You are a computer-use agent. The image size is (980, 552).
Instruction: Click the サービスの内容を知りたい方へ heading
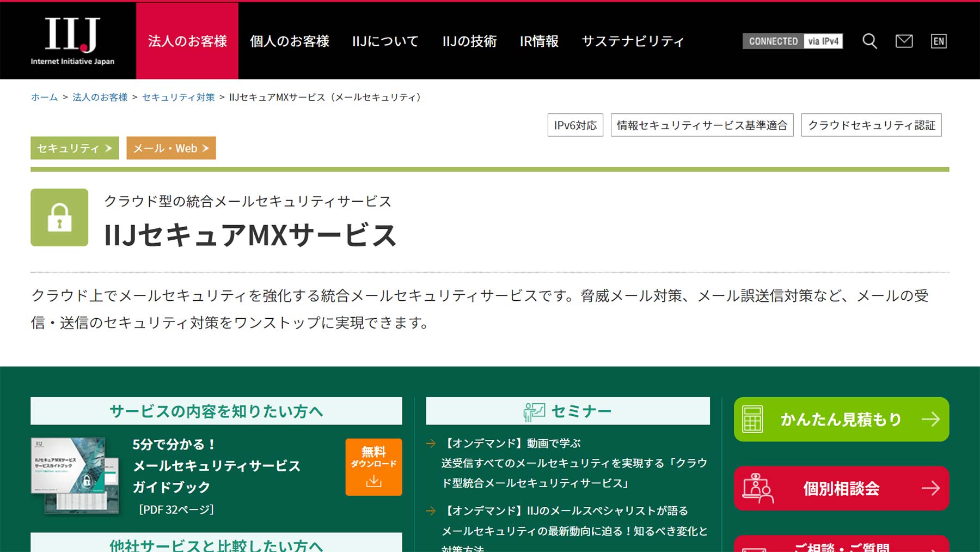pyautogui.click(x=216, y=411)
